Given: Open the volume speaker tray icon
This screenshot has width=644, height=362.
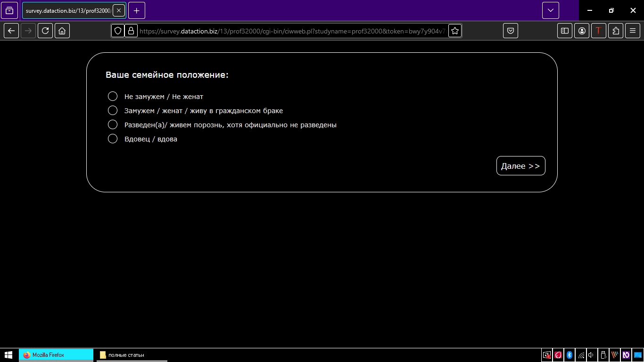Looking at the screenshot, I should point(591,355).
